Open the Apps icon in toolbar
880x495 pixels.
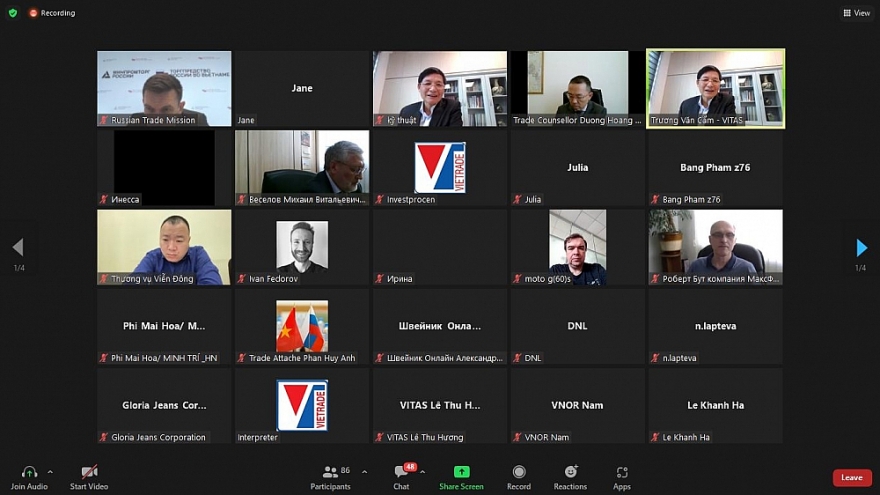(x=622, y=473)
